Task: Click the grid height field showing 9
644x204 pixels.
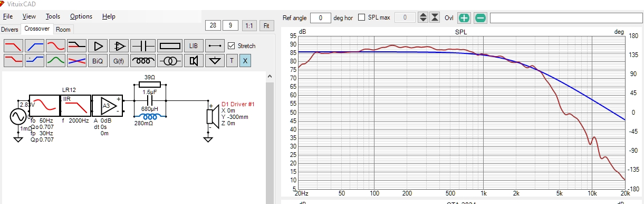Action: [x=230, y=25]
